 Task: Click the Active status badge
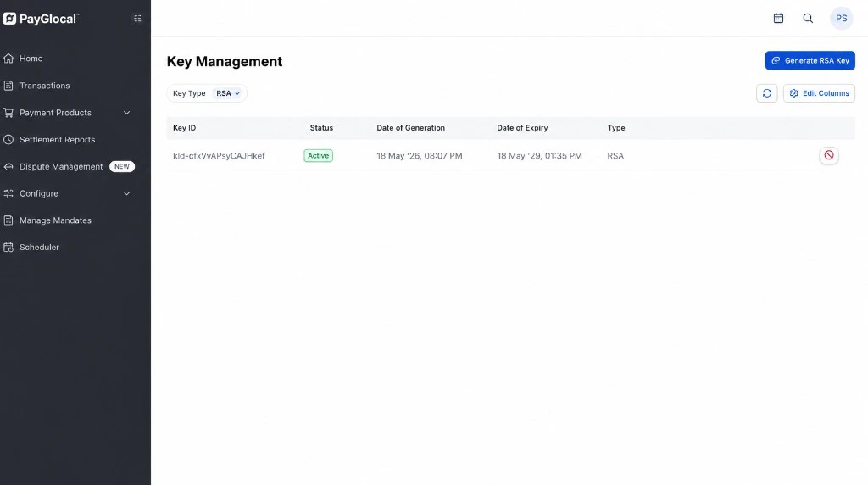[x=319, y=155]
